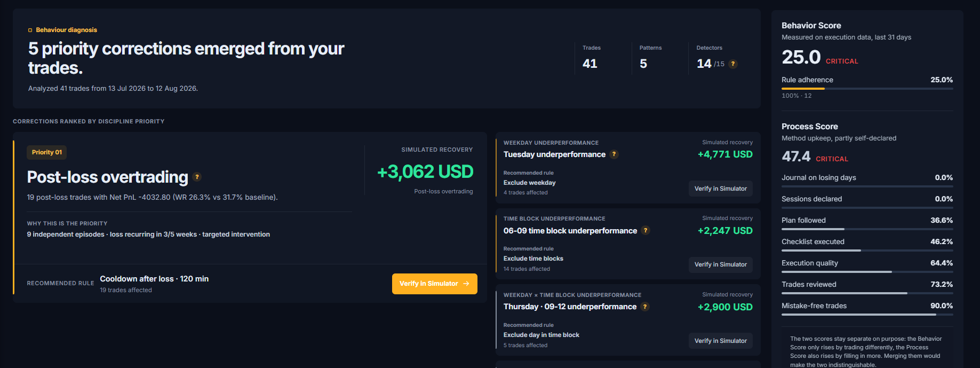Select the Trades 41 stat
This screenshot has width=980, height=368.
(x=591, y=57)
